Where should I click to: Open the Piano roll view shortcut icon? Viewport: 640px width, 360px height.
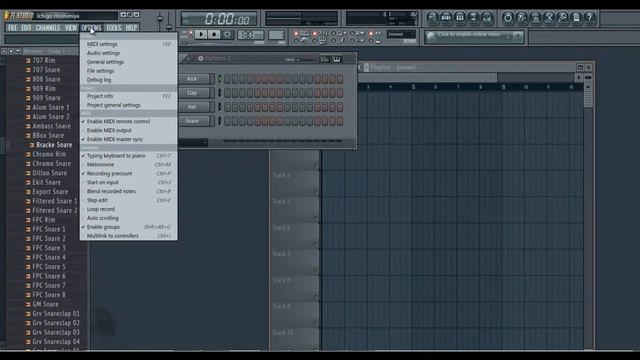(x=460, y=17)
